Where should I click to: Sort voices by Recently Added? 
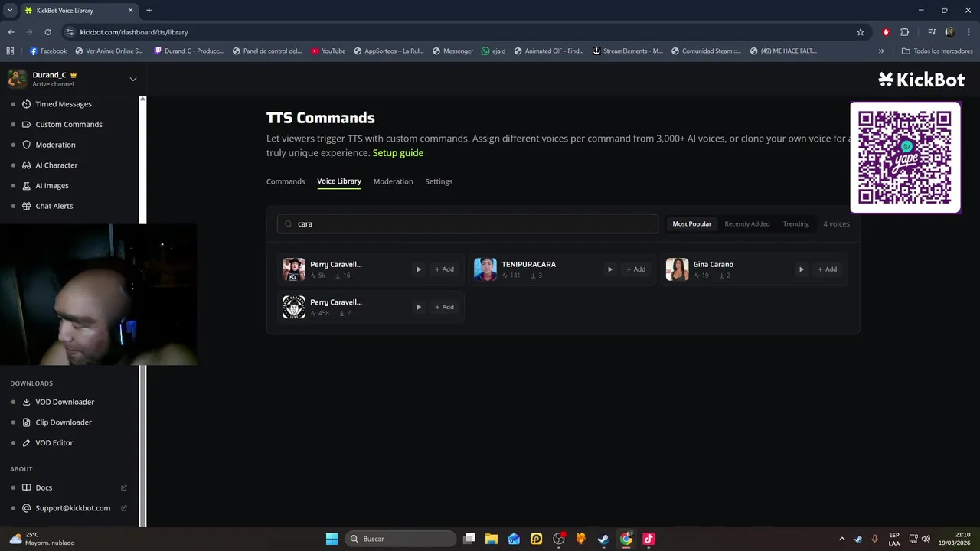[x=747, y=224]
